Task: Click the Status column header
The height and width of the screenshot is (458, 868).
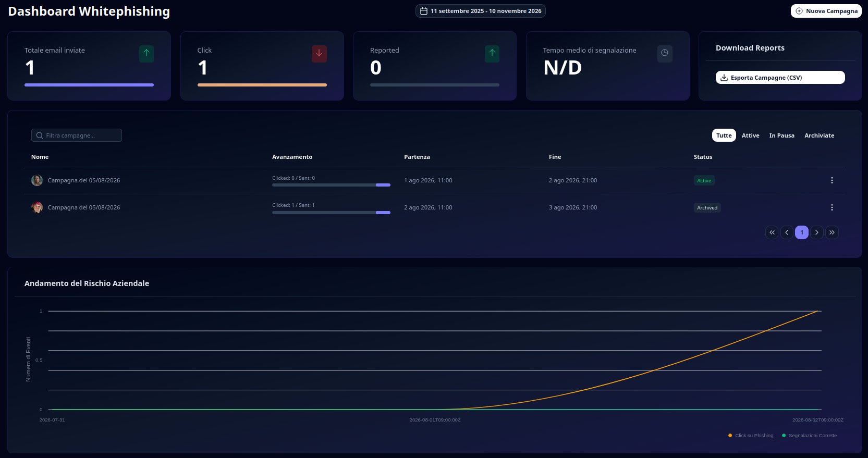Action: [x=703, y=157]
